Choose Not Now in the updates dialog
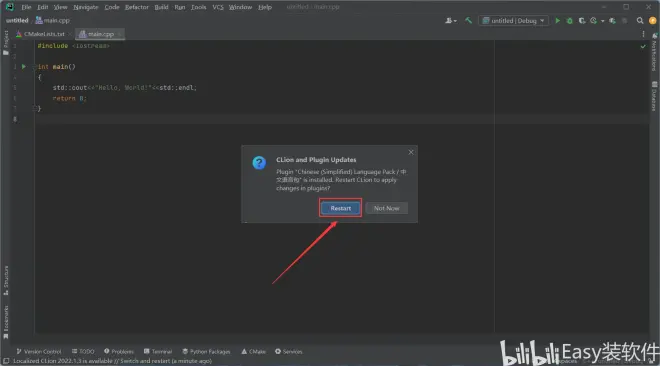This screenshot has width=660, height=366. coord(386,208)
